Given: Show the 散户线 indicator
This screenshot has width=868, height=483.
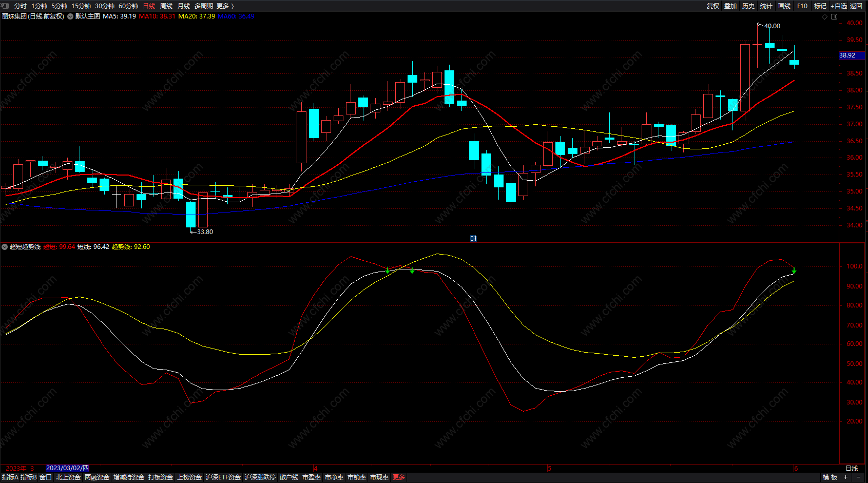Looking at the screenshot, I should click(x=289, y=477).
